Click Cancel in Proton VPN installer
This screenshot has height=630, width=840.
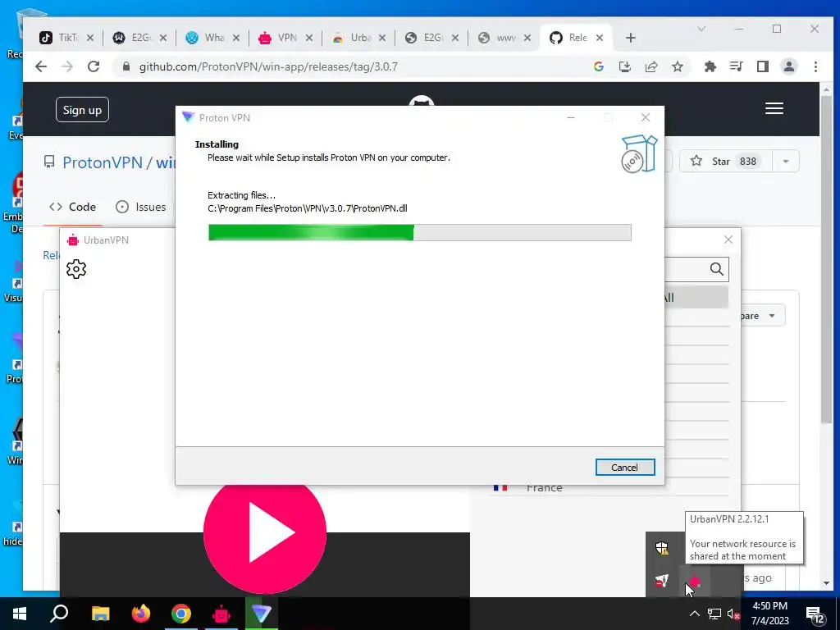click(x=624, y=467)
